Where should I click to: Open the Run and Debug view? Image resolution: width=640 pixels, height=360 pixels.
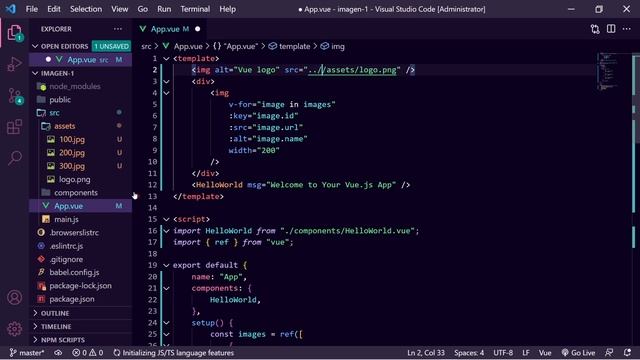coord(14,64)
